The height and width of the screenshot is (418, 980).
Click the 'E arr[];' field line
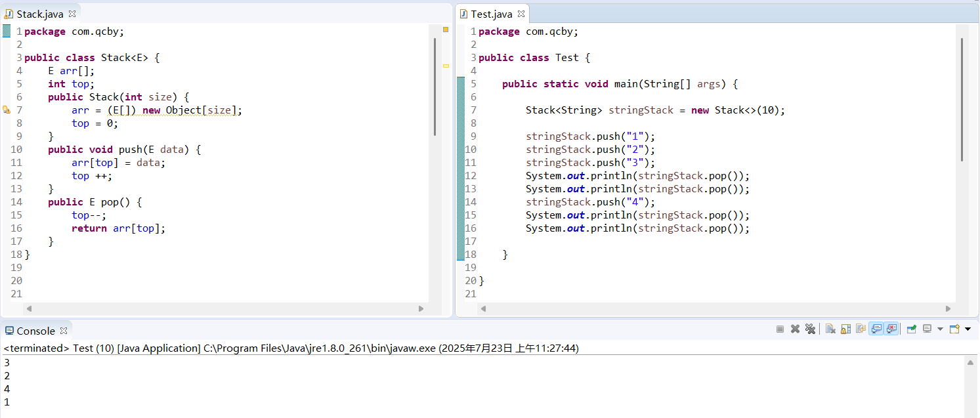(x=71, y=71)
